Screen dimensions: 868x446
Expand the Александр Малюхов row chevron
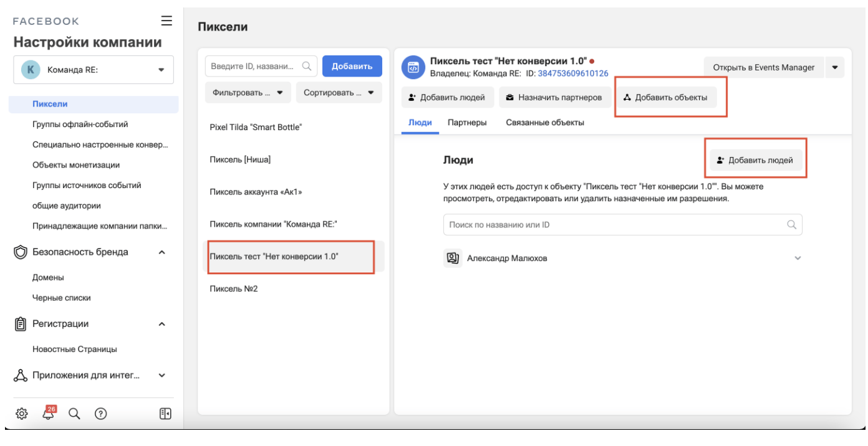(x=798, y=259)
